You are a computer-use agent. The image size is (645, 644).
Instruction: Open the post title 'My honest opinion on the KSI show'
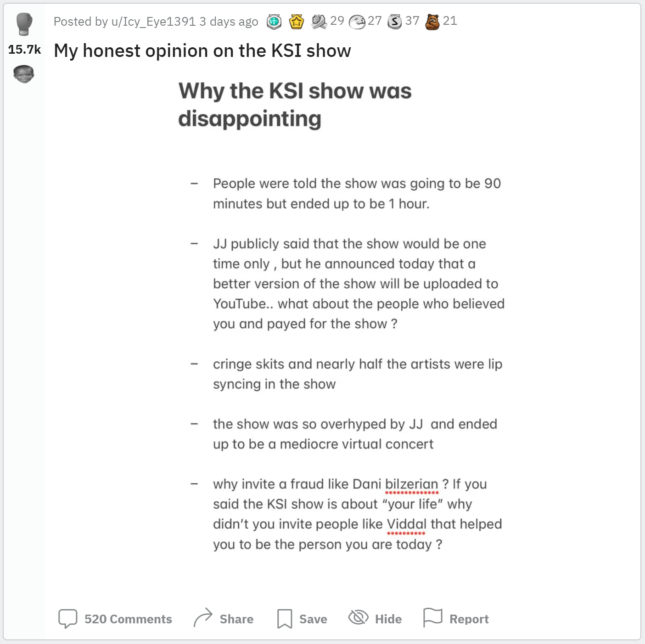point(202,50)
